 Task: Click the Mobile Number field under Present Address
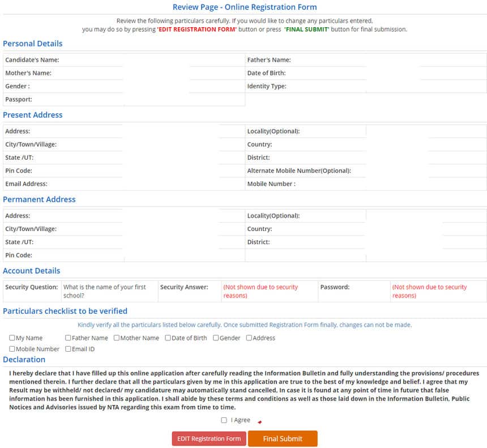coord(425,184)
